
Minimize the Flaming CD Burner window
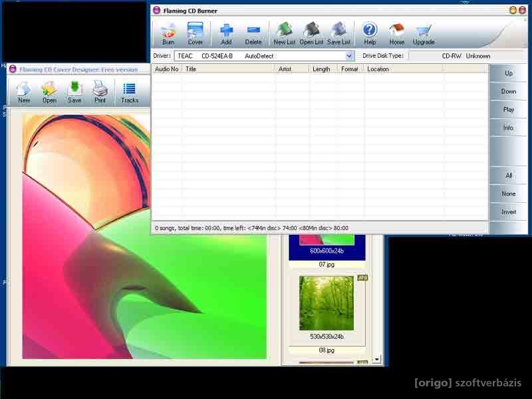[x=513, y=11]
